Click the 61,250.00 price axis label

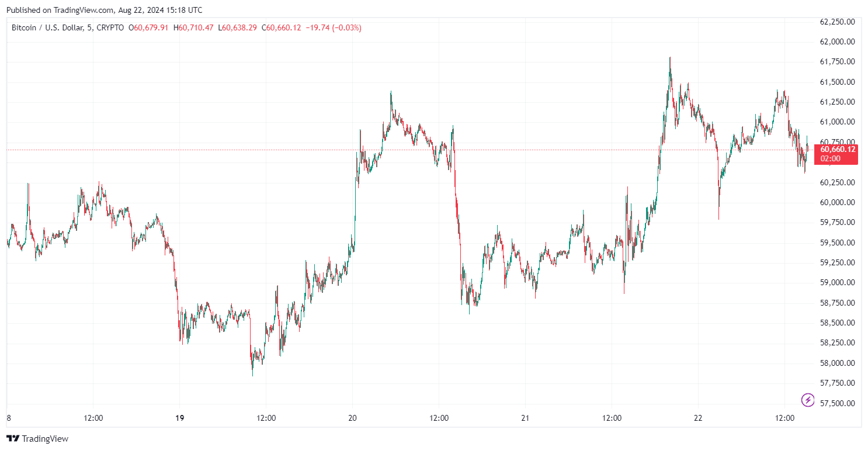(x=838, y=102)
